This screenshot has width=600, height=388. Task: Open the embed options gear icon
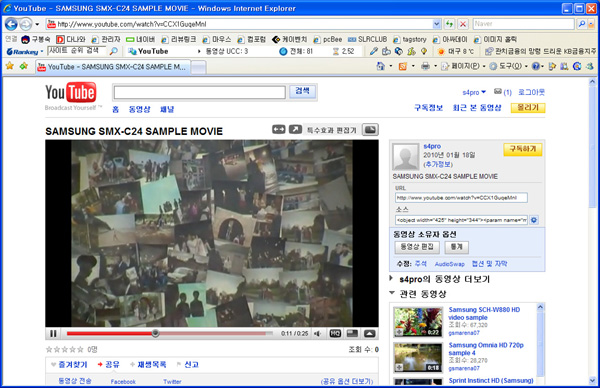pos(534,220)
